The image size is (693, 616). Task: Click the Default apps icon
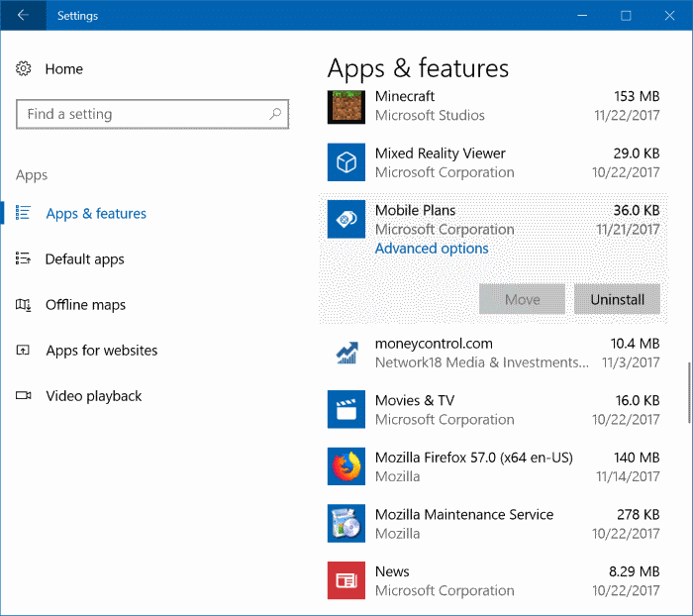pos(23,258)
